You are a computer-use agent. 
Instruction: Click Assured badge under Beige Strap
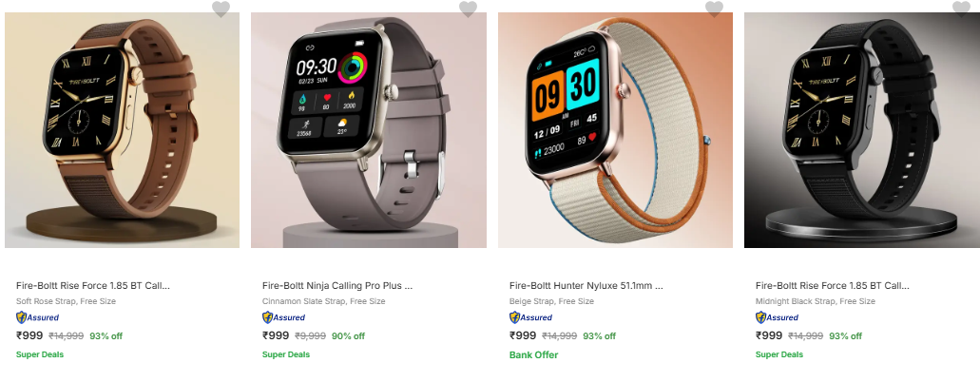(x=530, y=317)
